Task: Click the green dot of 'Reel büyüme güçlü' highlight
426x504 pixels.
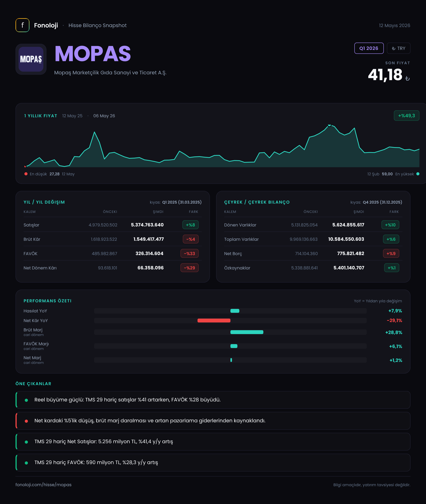Action: 26,400
